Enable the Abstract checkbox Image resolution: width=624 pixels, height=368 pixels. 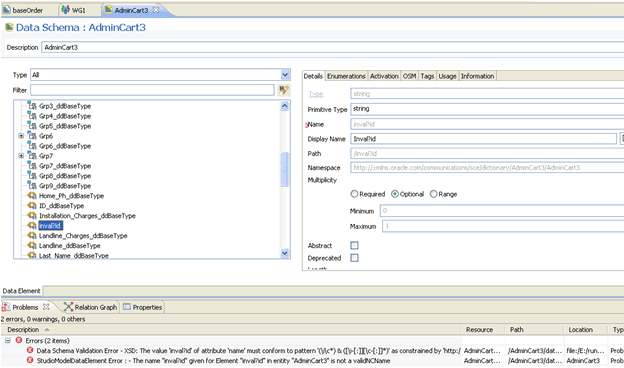(x=354, y=245)
